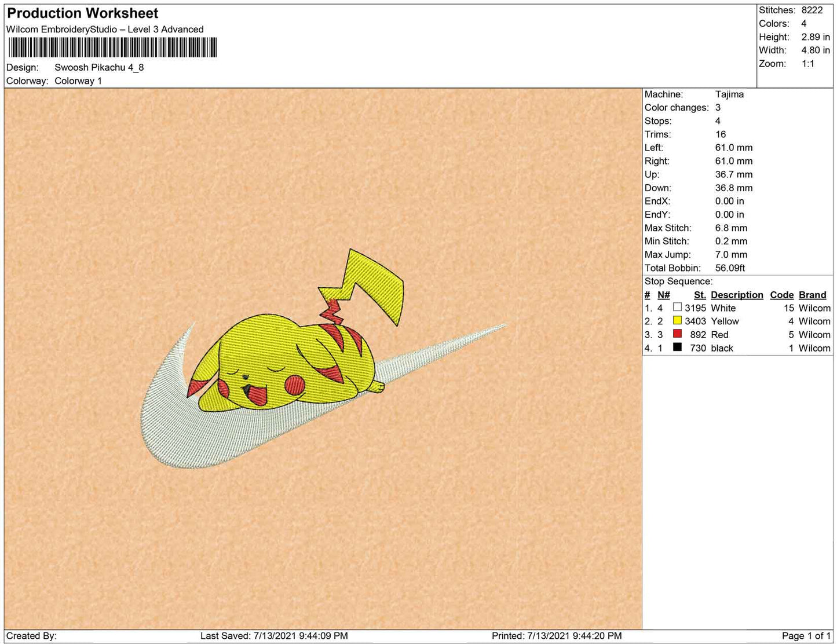Click the Code column header
The image size is (837, 644).
[x=781, y=295]
